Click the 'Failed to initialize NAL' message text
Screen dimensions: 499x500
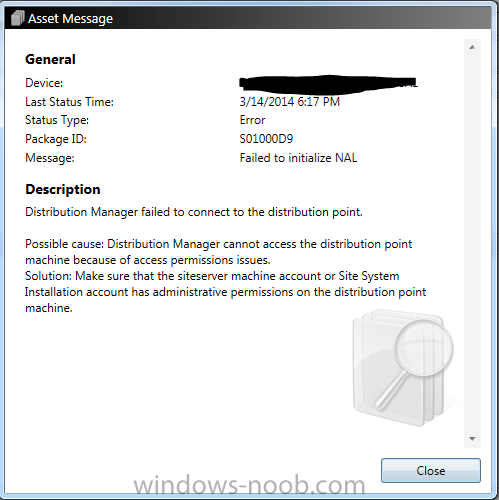[x=298, y=158]
